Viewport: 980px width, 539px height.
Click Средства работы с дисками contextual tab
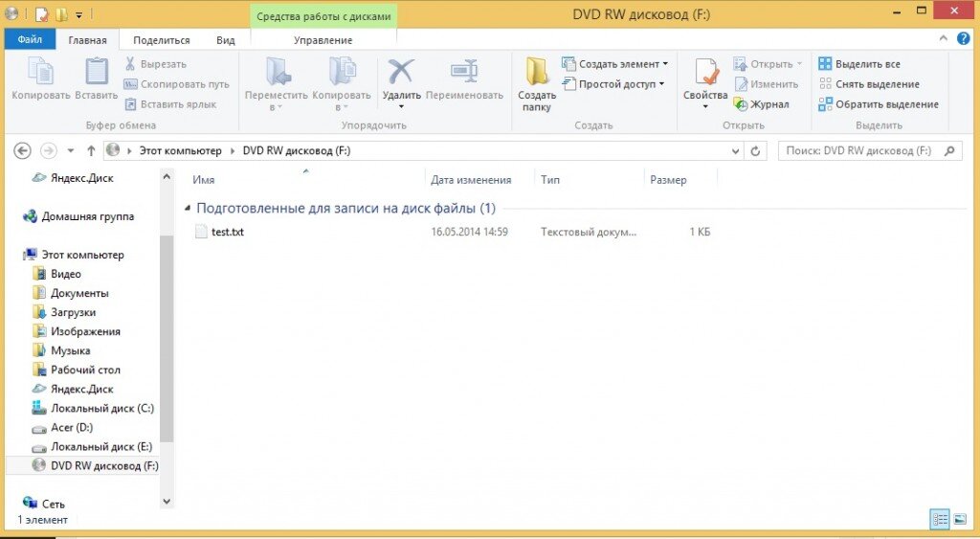[323, 16]
